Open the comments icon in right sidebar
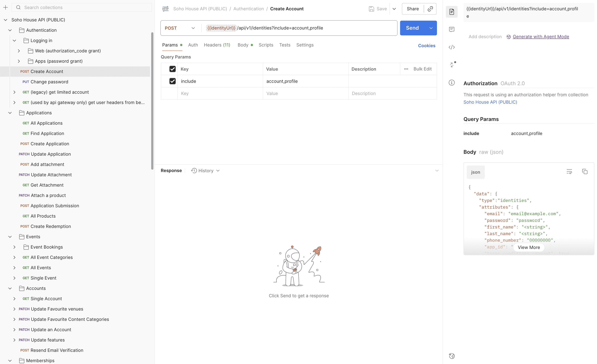 (452, 30)
